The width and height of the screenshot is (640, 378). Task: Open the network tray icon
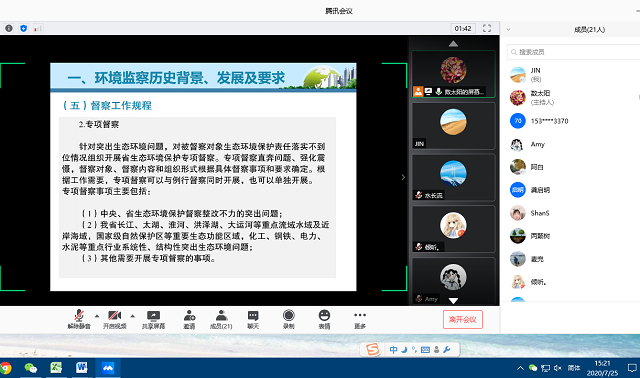pos(545,368)
